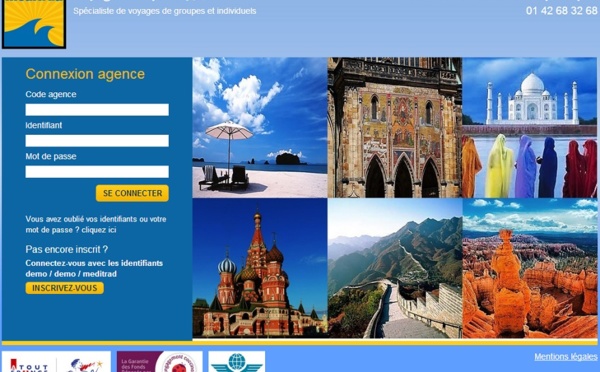
Task: Click the Gothic cathedral facade photo
Action: (x=395, y=127)
